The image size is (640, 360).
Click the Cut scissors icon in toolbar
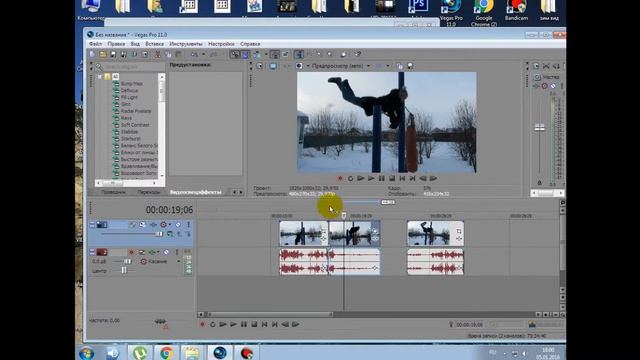click(x=158, y=54)
